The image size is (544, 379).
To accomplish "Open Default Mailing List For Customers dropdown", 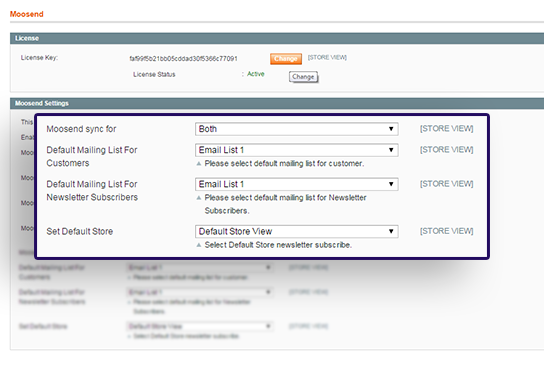I will click(297, 150).
